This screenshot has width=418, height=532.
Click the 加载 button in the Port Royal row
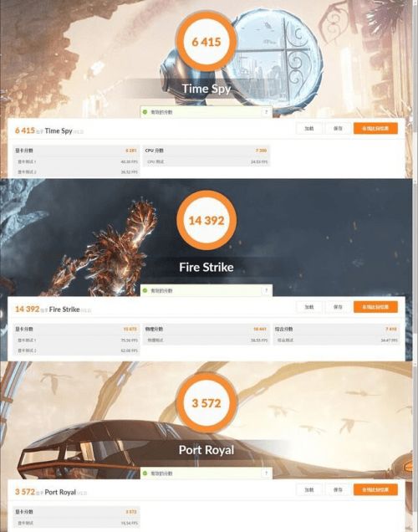[308, 489]
